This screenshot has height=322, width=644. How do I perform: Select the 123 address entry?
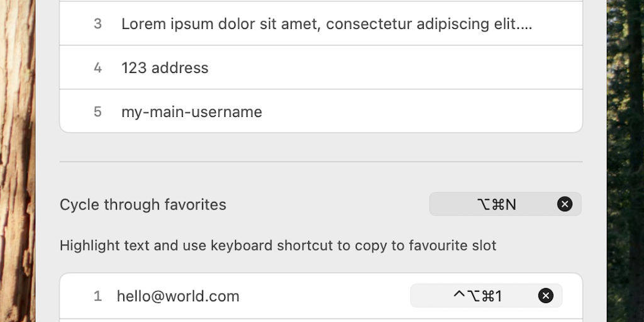165,68
